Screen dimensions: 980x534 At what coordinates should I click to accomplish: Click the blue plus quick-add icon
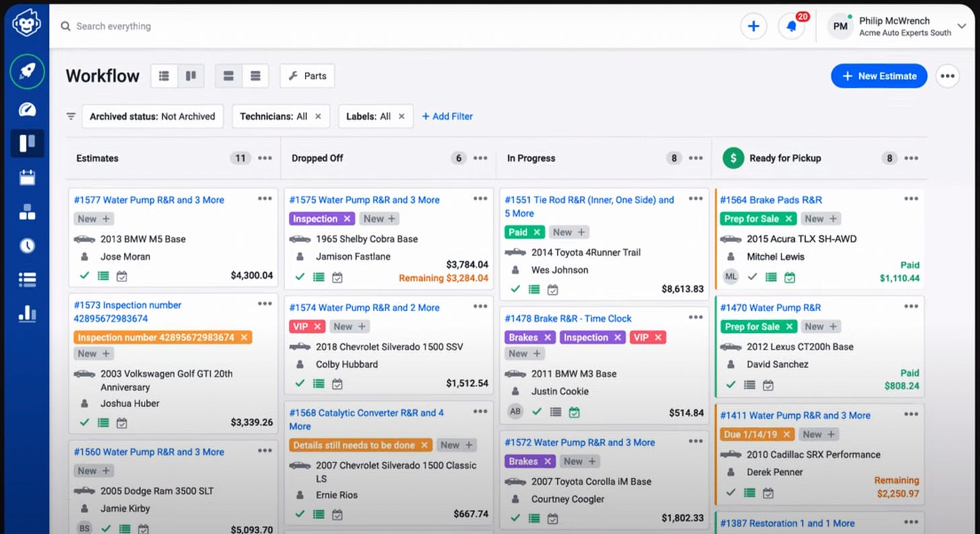754,26
